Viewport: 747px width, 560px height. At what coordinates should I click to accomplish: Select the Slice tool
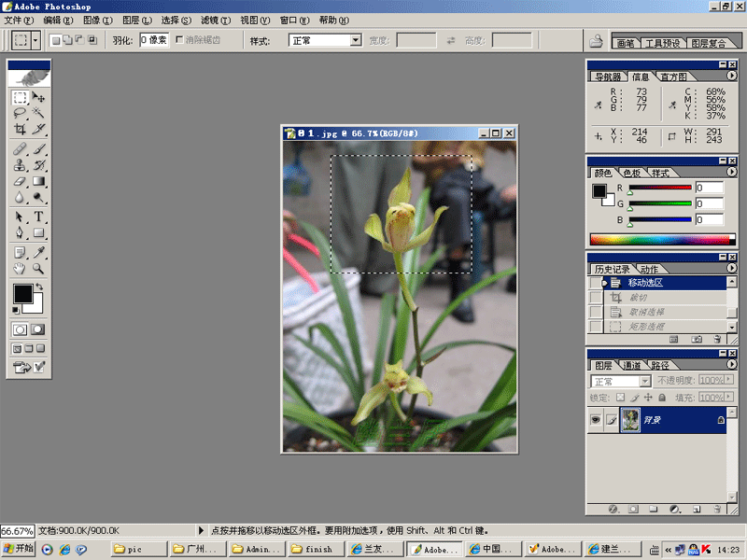pyautogui.click(x=38, y=129)
